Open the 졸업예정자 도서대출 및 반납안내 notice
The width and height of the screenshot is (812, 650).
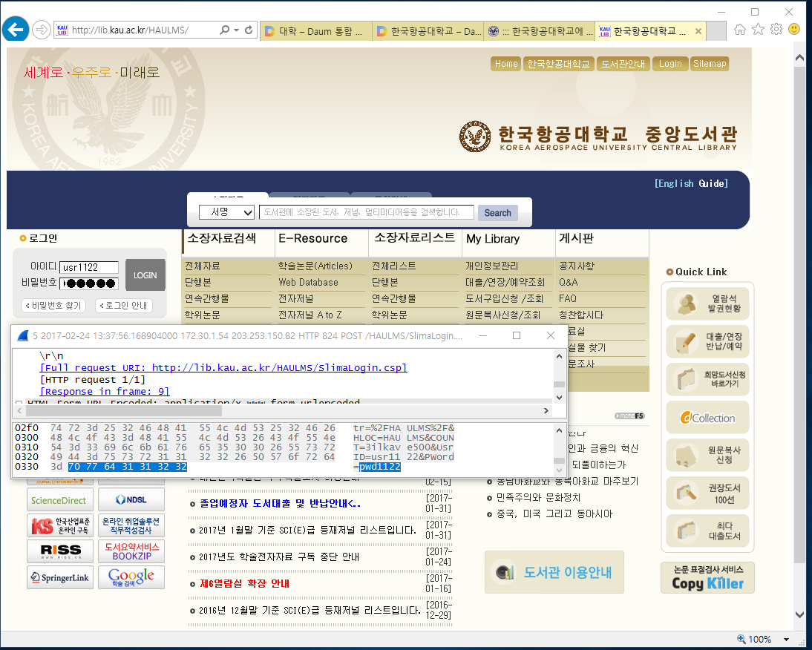coord(280,504)
